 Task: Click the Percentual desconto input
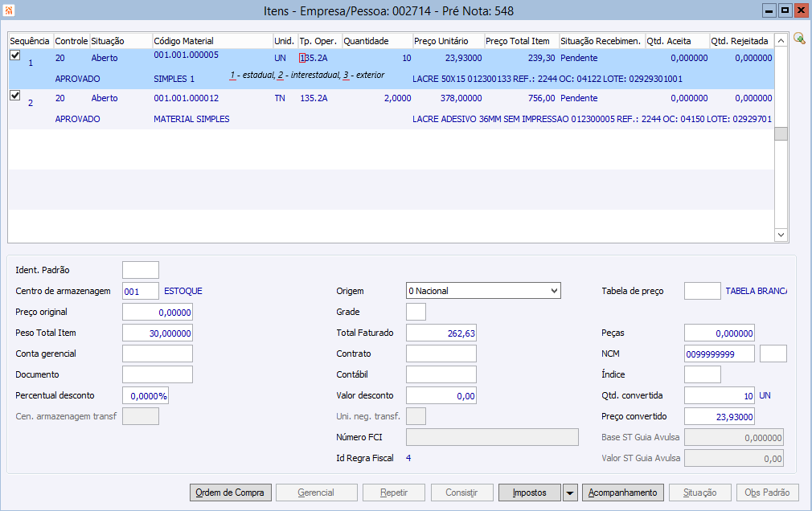click(x=146, y=395)
